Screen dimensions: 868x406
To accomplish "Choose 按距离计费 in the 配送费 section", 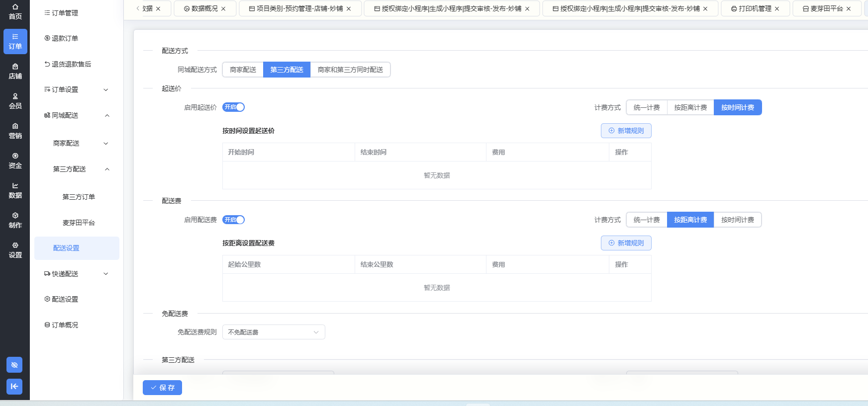I will (690, 220).
